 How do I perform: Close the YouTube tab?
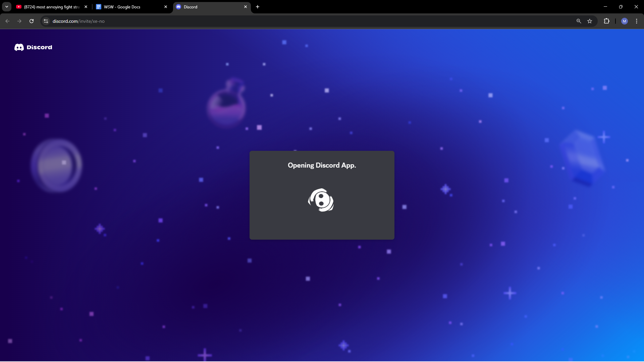click(86, 7)
